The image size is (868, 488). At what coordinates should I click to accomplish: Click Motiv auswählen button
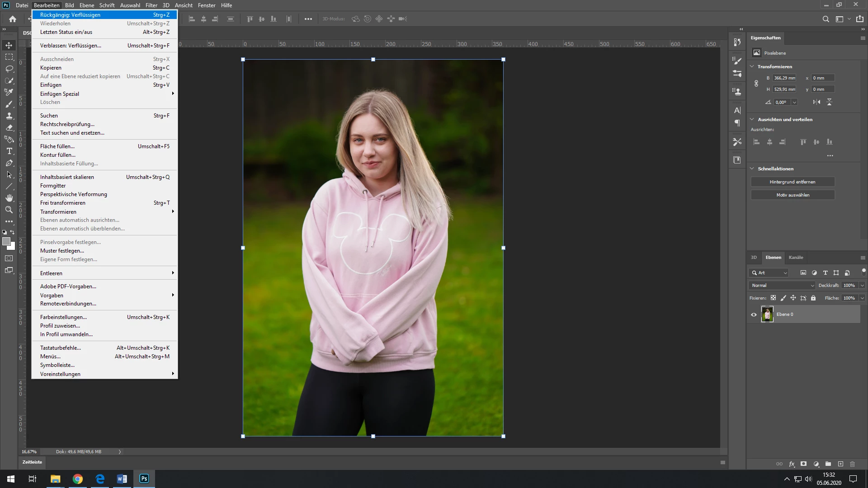tap(793, 195)
